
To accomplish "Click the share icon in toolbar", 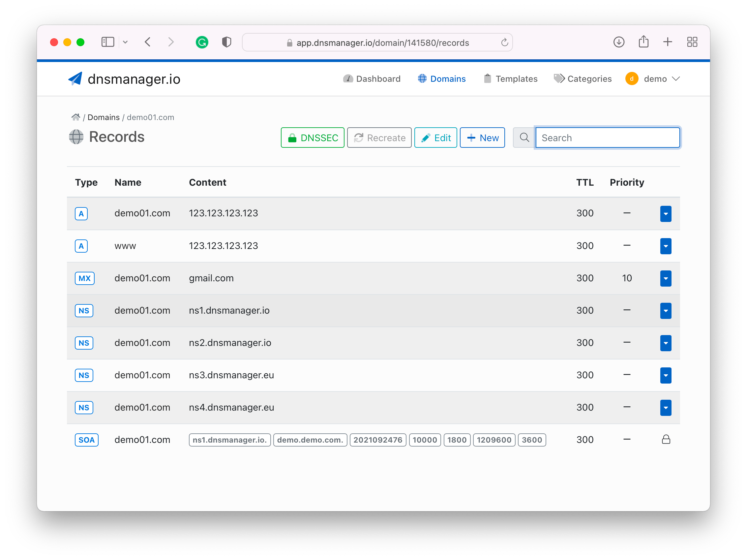I will click(x=643, y=42).
